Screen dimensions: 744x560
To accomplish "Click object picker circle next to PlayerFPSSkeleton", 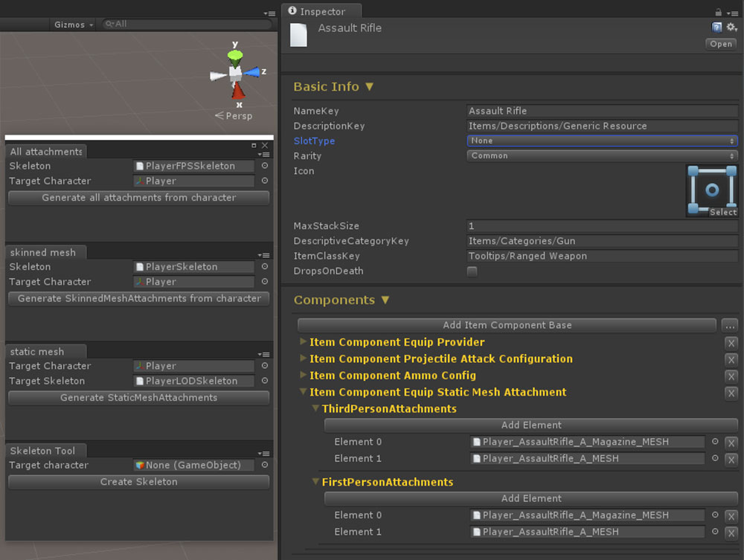I will (264, 166).
